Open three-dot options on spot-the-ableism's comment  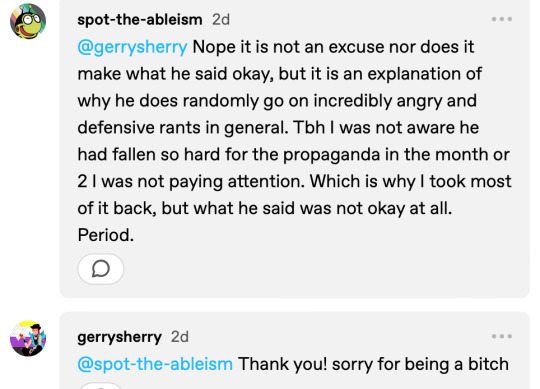502,19
